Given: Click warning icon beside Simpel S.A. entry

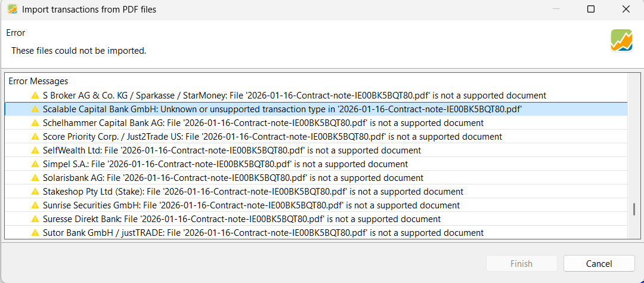Looking at the screenshot, I should pyautogui.click(x=35, y=164).
